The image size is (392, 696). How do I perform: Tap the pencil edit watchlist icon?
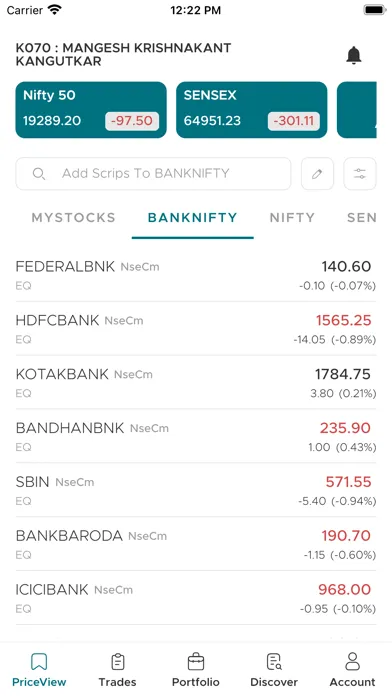tap(317, 174)
